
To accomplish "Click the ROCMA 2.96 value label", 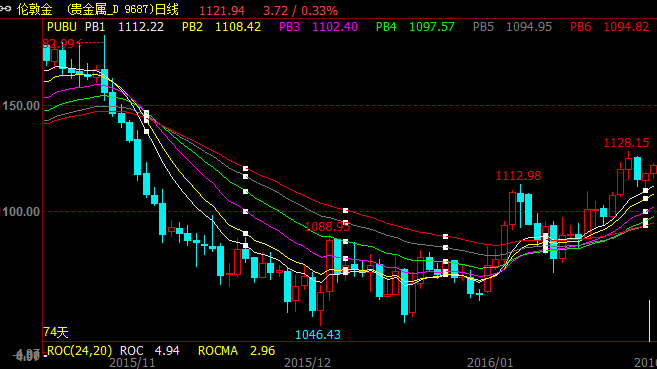I will point(236,351).
